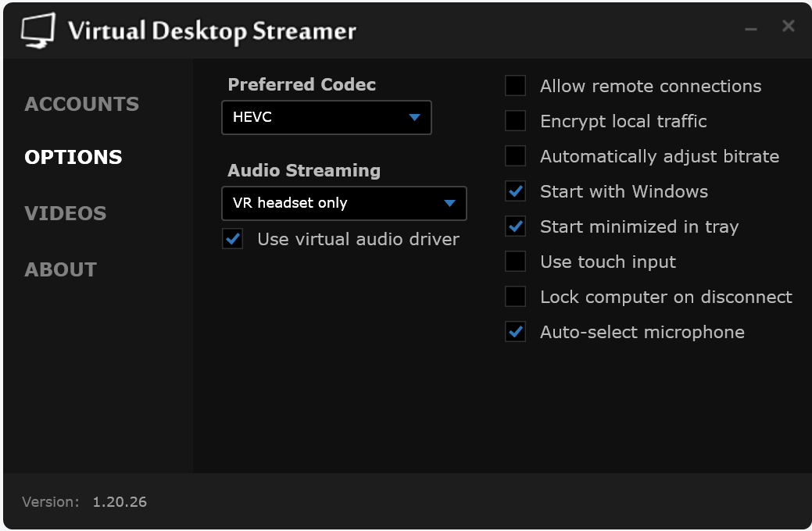
Task: Disable Auto-select microphone
Action: (x=514, y=332)
